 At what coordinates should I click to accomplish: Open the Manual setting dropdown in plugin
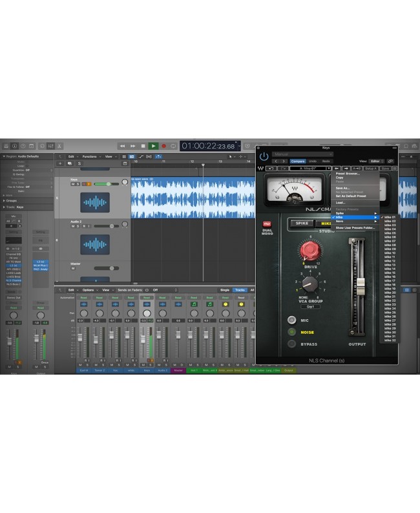tap(302, 154)
